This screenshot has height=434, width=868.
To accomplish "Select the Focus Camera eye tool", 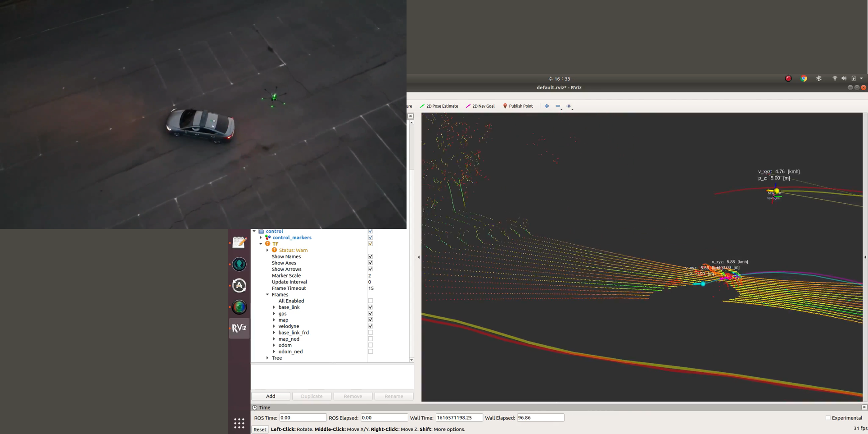I will coord(569,106).
